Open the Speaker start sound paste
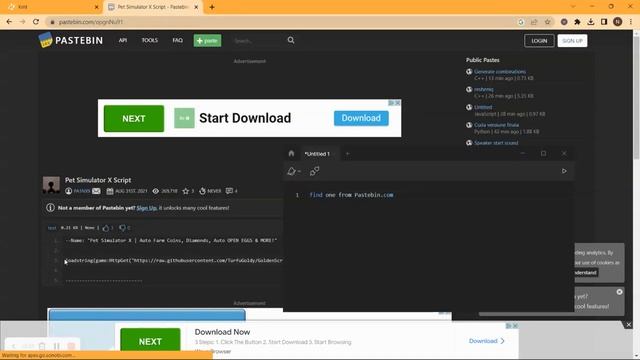Viewport: 640px width, 360px height. [x=496, y=143]
